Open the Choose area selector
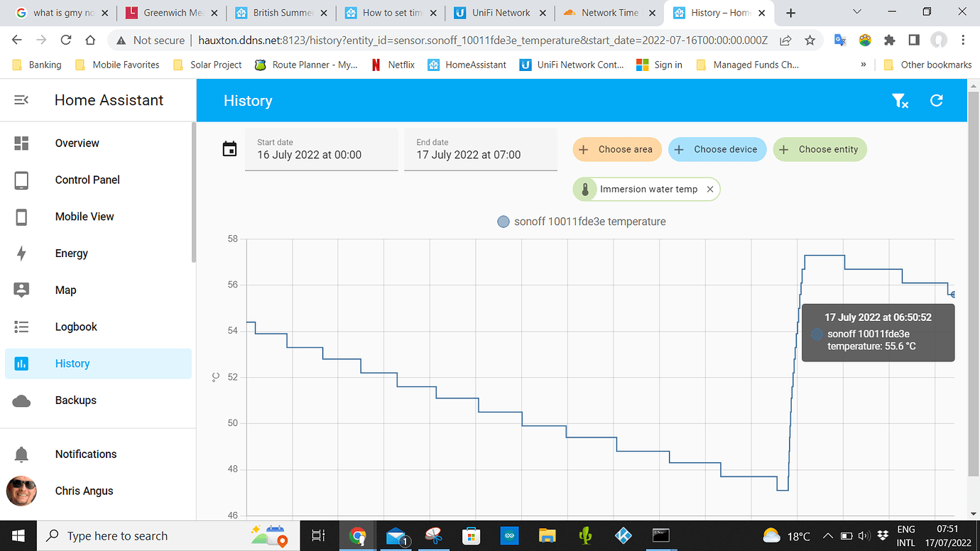980x551 pixels. click(616, 149)
